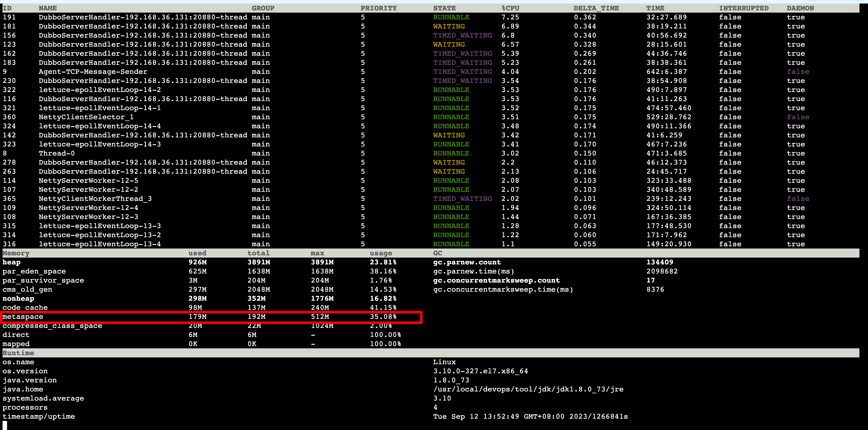Click NettyServerWorker-12-3 thread name
The image size is (868, 430).
coord(88,217)
